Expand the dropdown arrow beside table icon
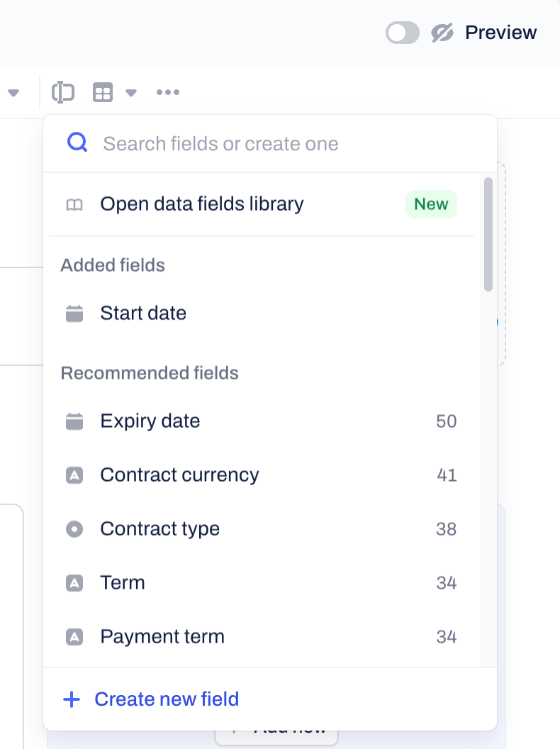Viewport: 560px width, 749px height. click(x=131, y=93)
